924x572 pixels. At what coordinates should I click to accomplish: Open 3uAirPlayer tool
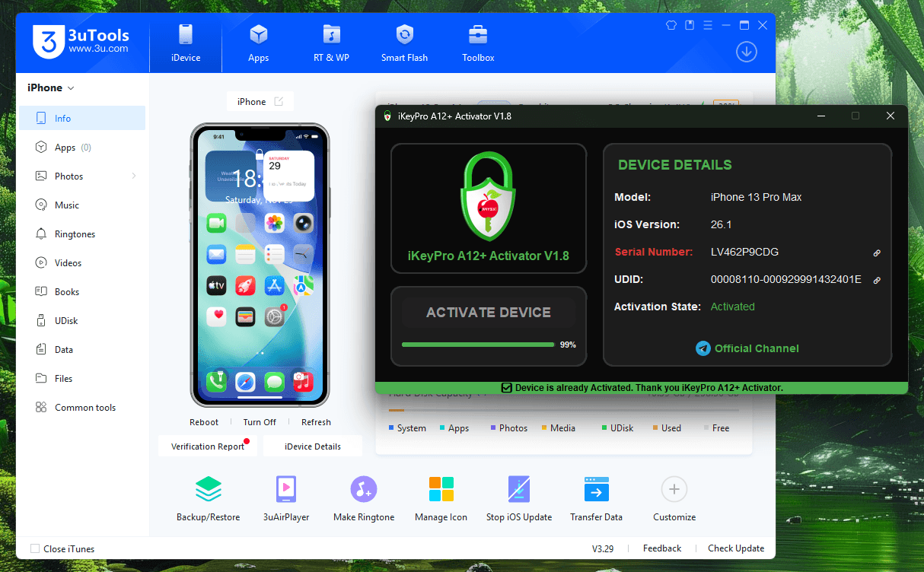[286, 489]
